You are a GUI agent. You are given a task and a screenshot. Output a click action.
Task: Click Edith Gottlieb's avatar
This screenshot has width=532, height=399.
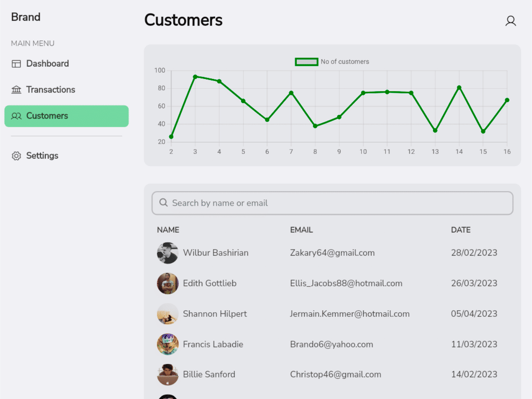coord(168,283)
